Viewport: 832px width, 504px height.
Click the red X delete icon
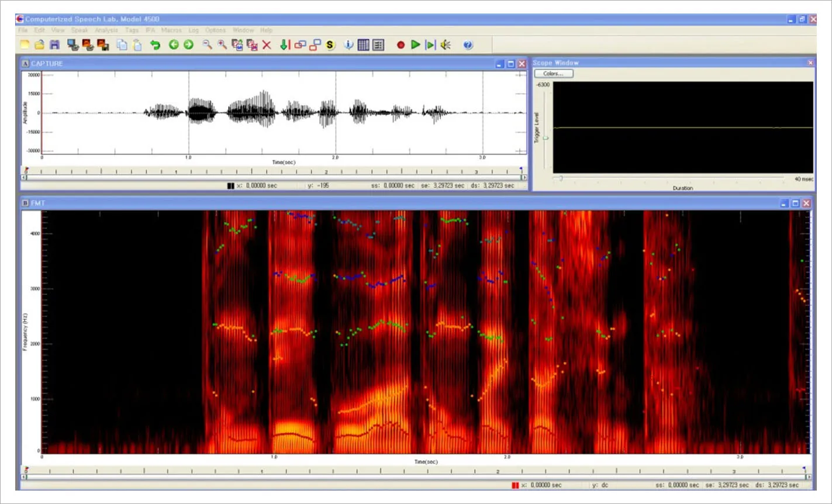(x=267, y=44)
